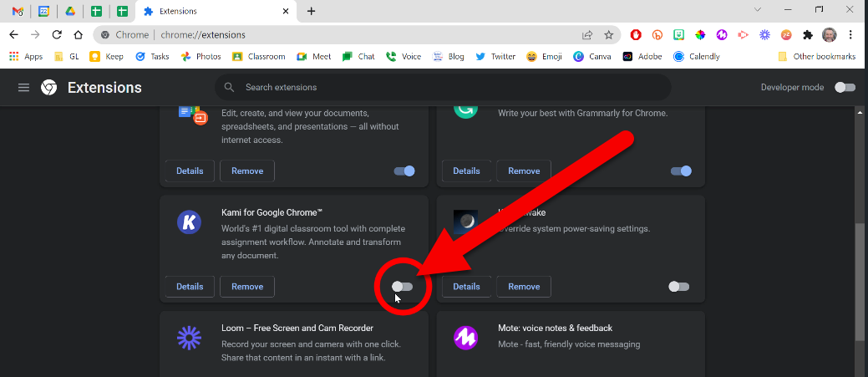
Task: Open the Photos bookmark
Action: click(201, 57)
